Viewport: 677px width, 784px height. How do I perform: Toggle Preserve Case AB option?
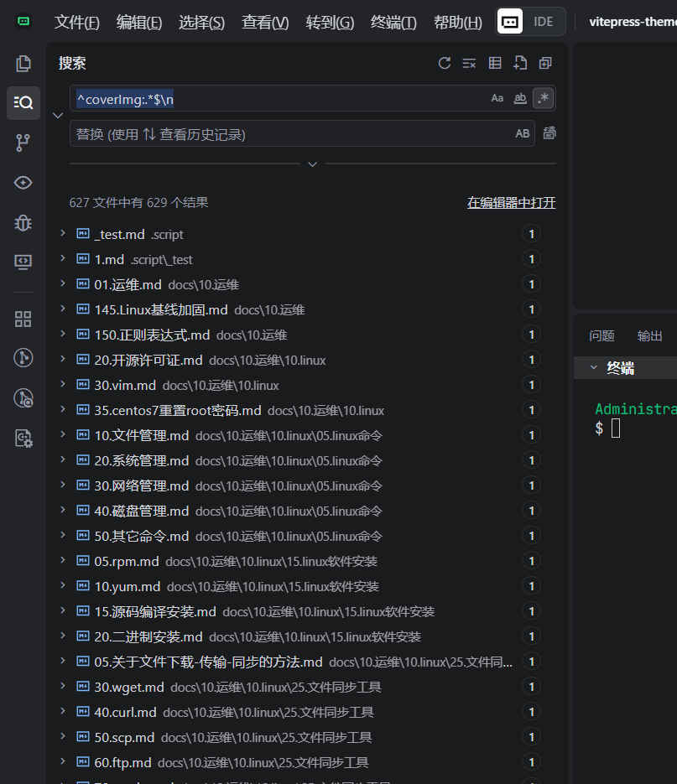(x=523, y=133)
